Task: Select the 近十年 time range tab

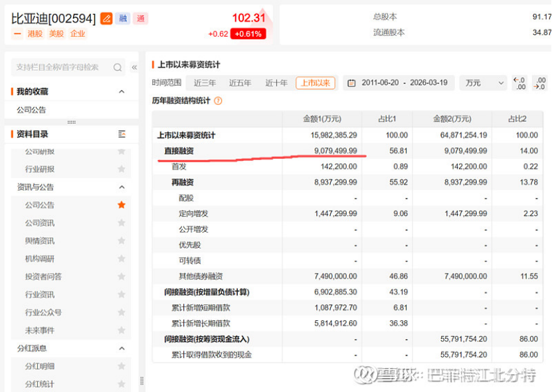Action: click(x=276, y=83)
